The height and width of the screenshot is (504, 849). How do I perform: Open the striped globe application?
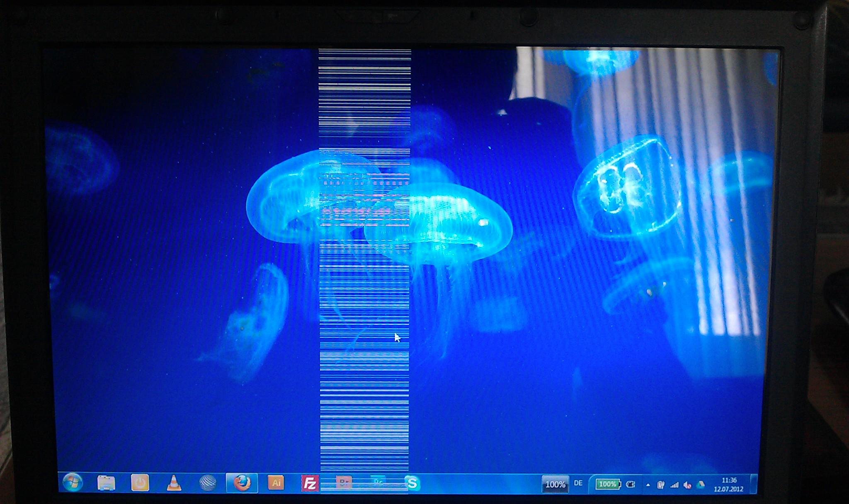pos(208,483)
